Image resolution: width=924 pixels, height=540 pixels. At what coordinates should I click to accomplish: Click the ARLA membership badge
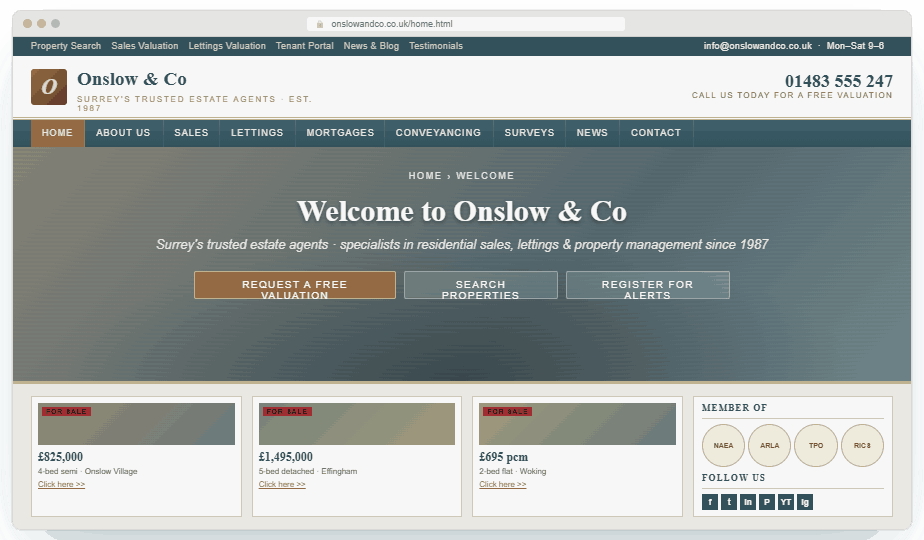(769, 445)
